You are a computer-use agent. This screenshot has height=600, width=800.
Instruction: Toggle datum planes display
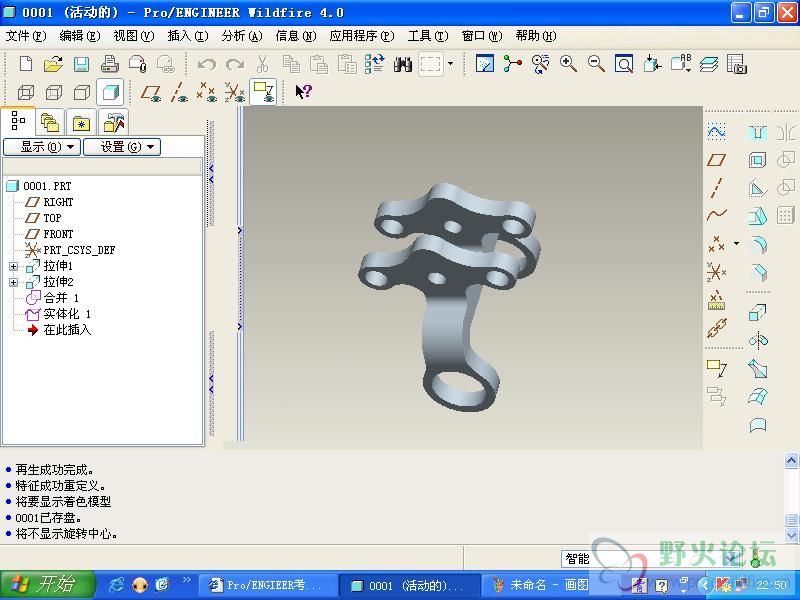[151, 92]
